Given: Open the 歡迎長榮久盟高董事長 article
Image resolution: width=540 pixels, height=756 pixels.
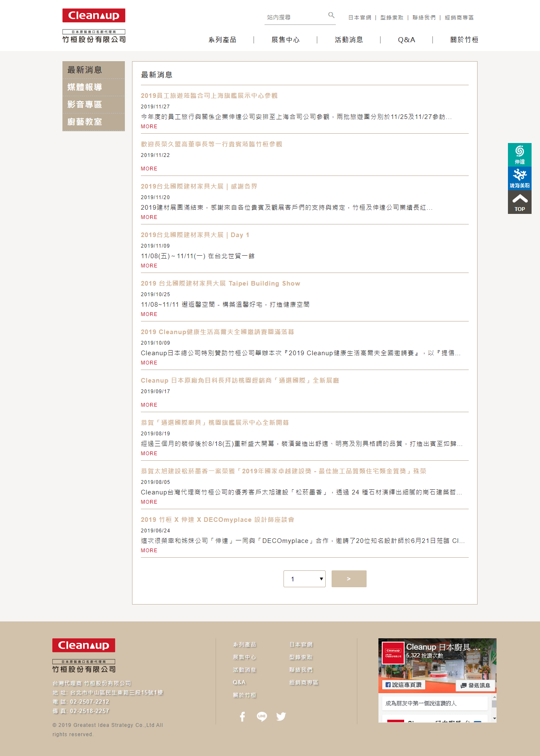Looking at the screenshot, I should tap(211, 144).
